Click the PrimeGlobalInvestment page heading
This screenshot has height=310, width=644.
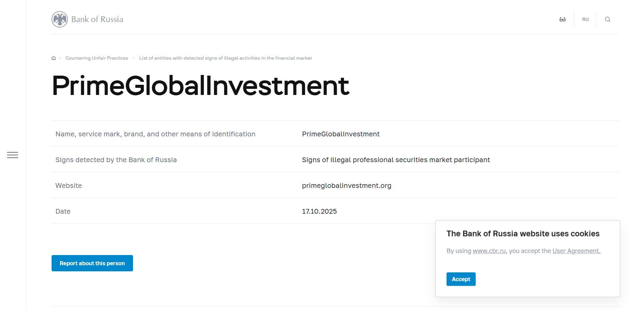[x=200, y=85]
